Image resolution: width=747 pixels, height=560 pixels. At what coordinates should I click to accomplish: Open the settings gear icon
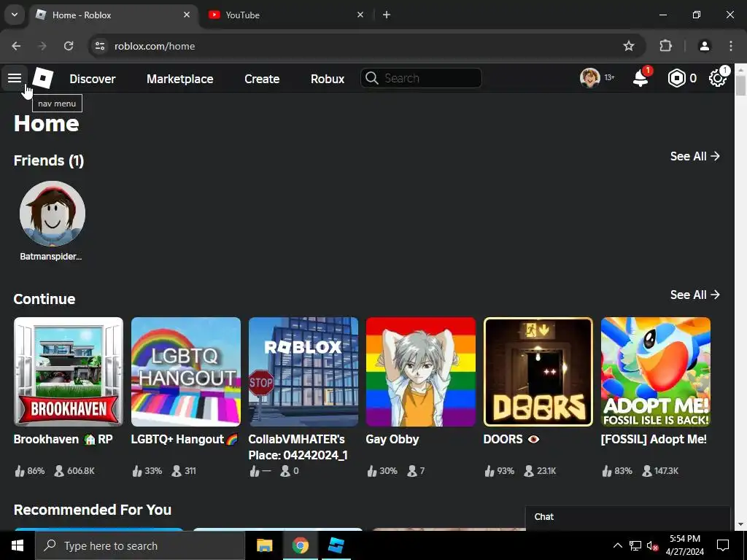718,78
